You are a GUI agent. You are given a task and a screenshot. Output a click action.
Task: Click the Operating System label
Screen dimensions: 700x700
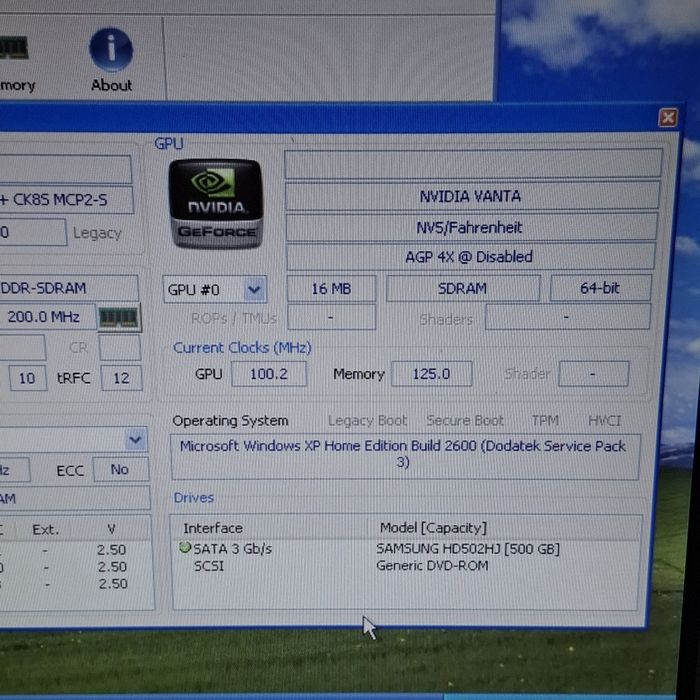point(230,421)
